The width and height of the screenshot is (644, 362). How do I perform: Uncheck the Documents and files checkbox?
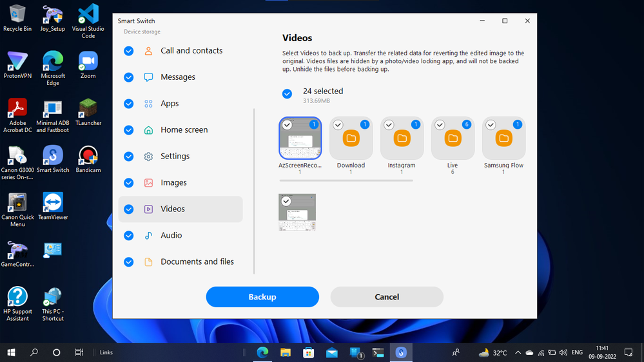128,262
